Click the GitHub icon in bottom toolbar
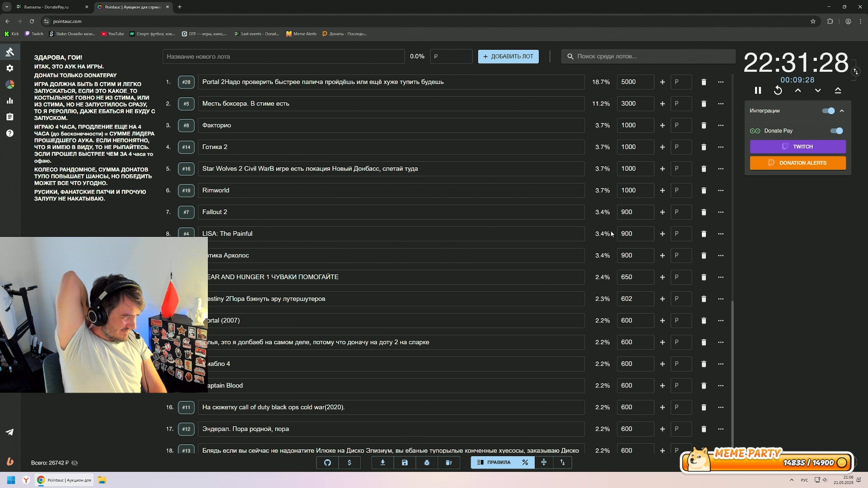This screenshot has width=868, height=488. [x=328, y=462]
